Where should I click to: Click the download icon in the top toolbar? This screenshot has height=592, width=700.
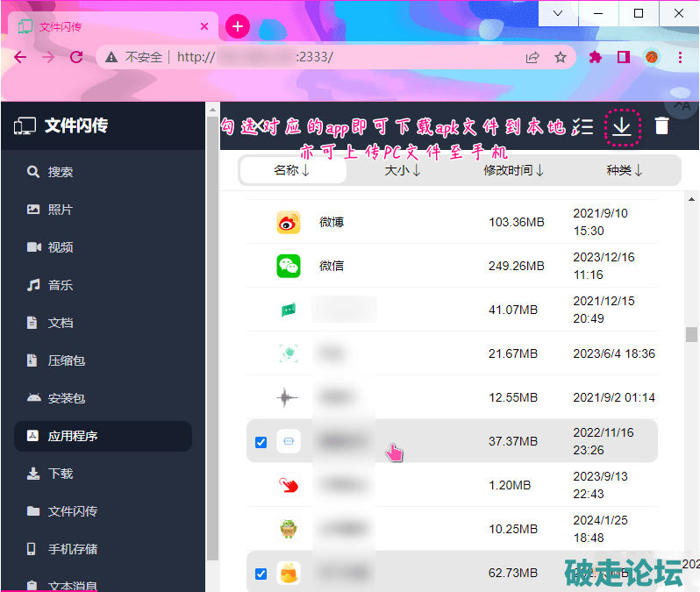pos(622,126)
